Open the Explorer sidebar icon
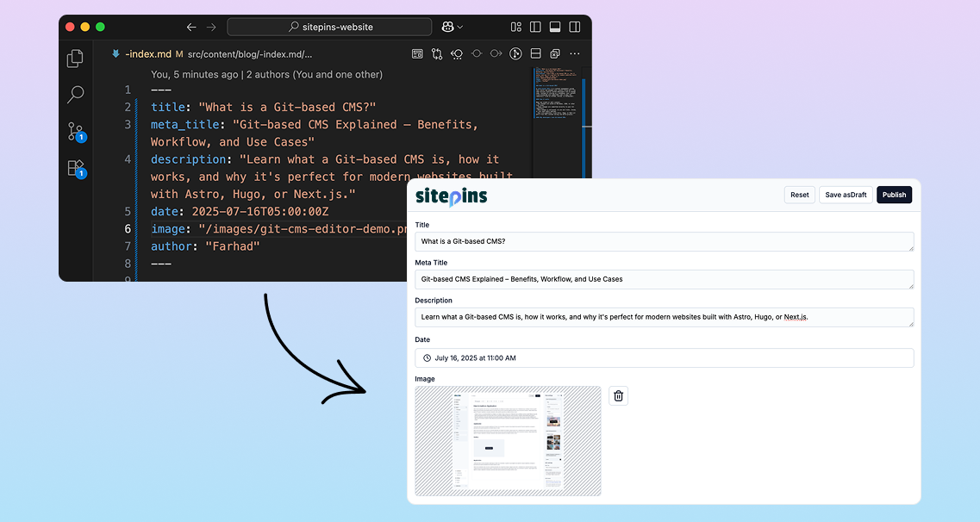This screenshot has width=980, height=522. point(75,57)
